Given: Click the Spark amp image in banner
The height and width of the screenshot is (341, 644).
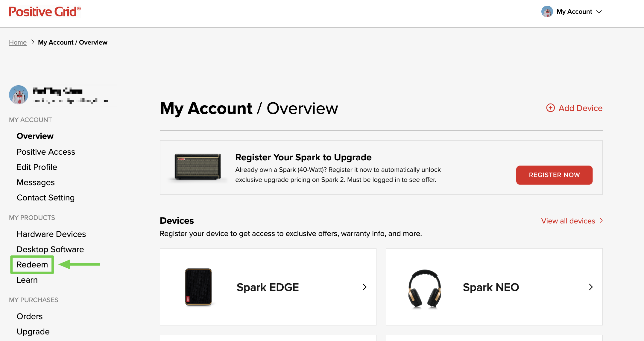Looking at the screenshot, I should 198,167.
